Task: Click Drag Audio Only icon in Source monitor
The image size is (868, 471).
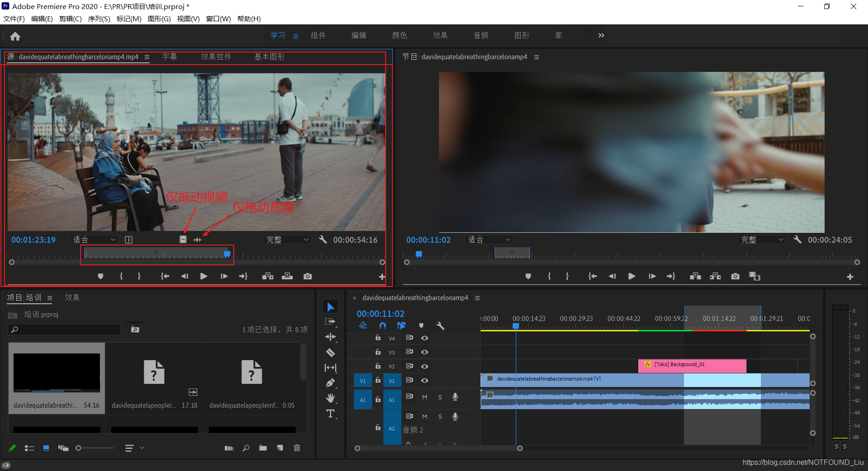Action: tap(198, 240)
